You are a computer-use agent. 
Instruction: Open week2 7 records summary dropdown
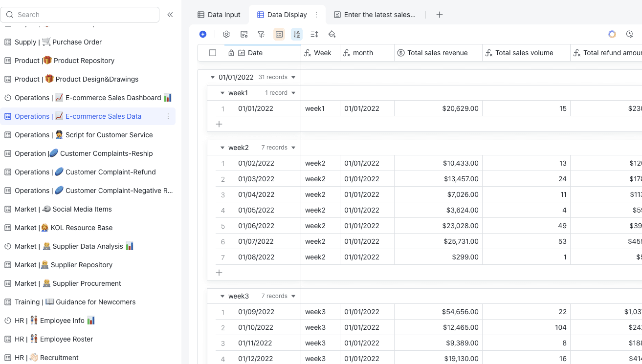pos(293,148)
